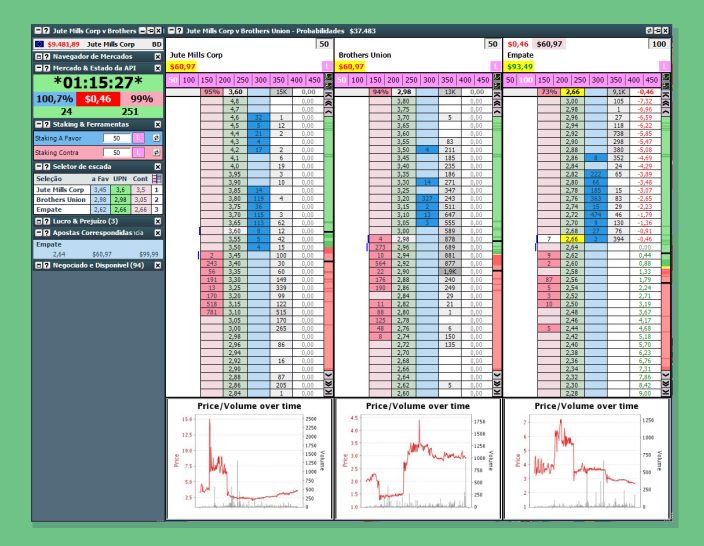Step up one price on Empate ladder
The height and width of the screenshot is (546, 704).
pos(666,111)
